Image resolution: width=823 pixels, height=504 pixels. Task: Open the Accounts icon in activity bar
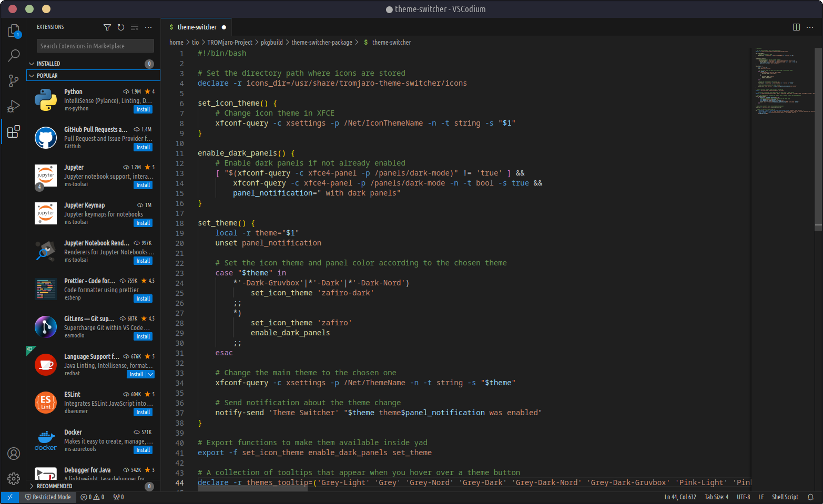tap(14, 454)
